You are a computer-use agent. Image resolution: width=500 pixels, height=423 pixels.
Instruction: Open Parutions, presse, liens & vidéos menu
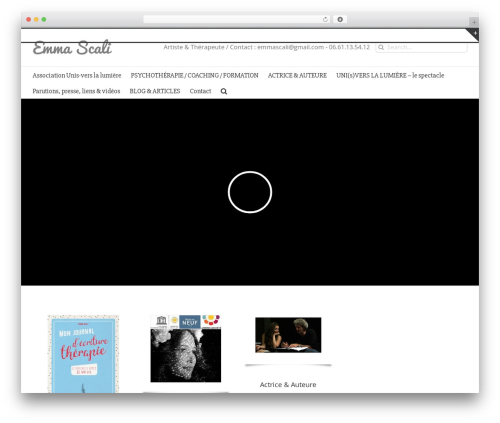tap(76, 91)
